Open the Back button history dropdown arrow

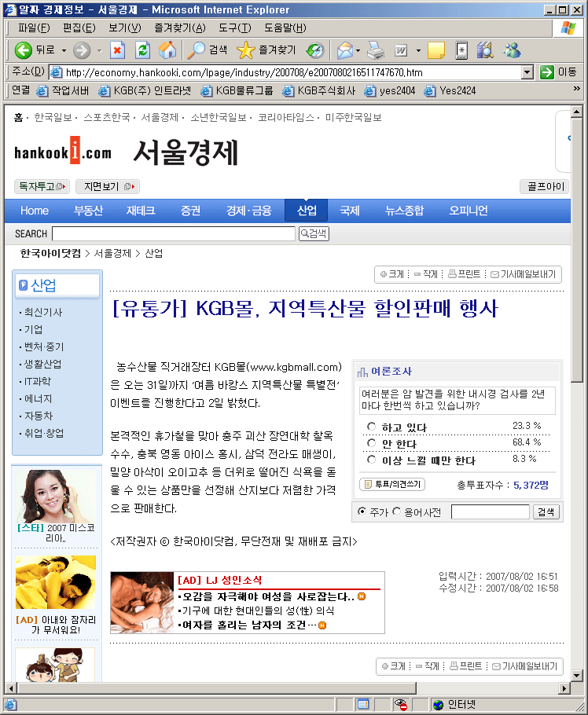click(64, 50)
